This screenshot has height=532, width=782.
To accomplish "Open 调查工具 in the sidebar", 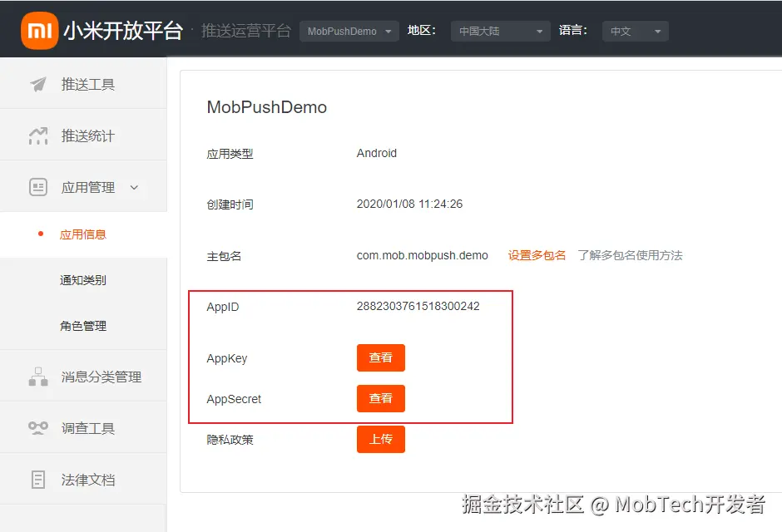I will pos(83,428).
